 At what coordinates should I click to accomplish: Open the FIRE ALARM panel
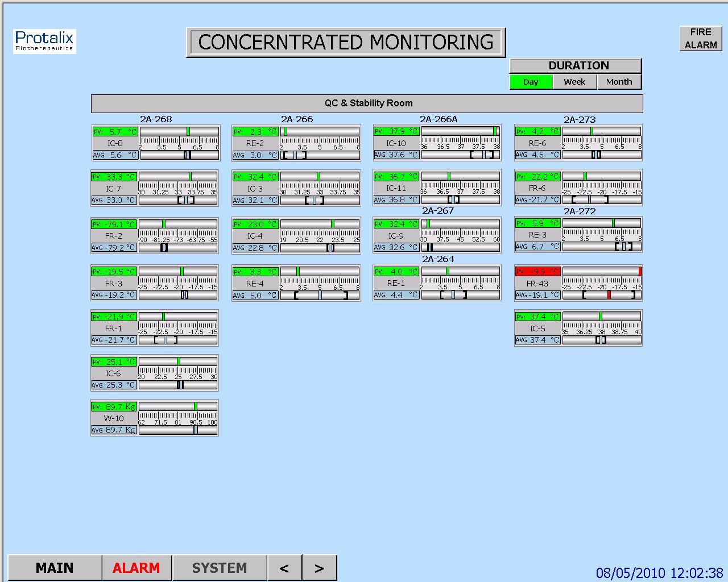(700, 38)
